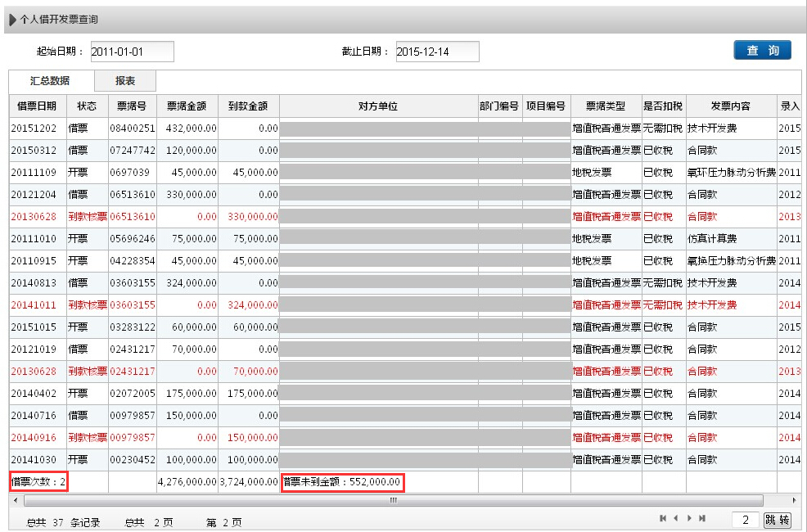
Task: Click the 票据金额 column header
Action: pos(187,106)
